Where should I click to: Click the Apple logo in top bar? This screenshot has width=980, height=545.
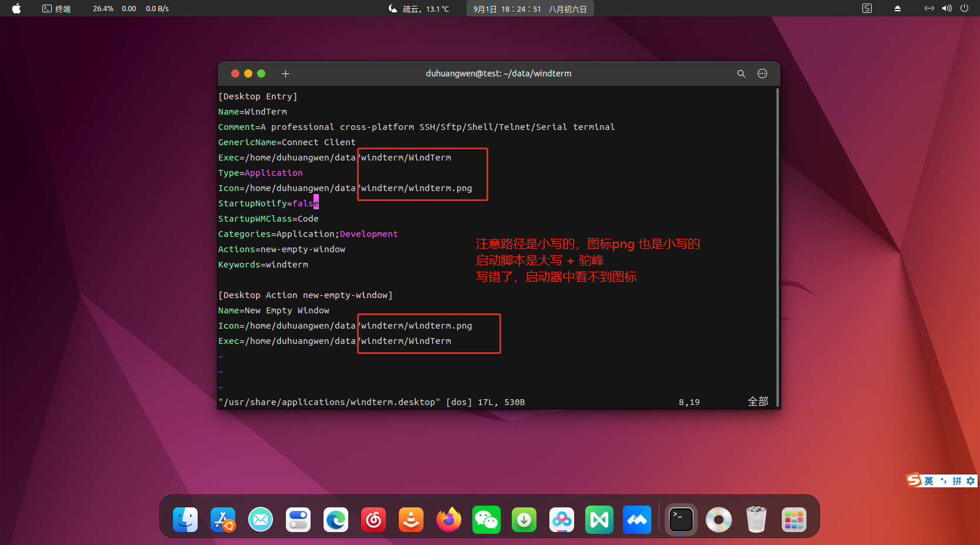(16, 8)
